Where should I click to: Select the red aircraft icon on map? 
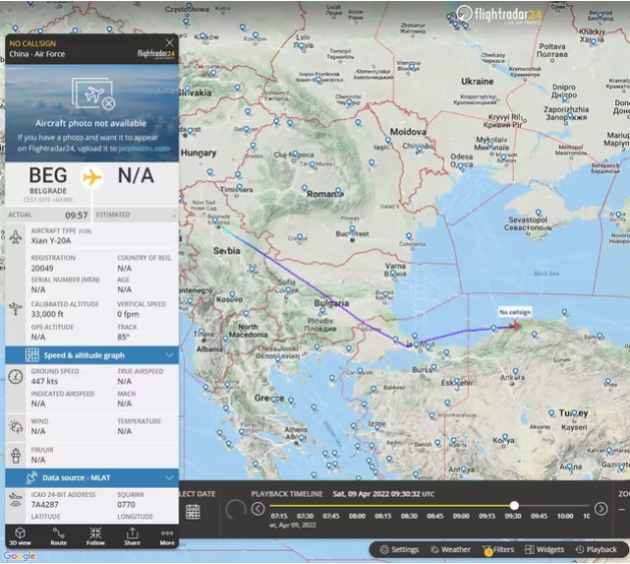[x=514, y=325]
